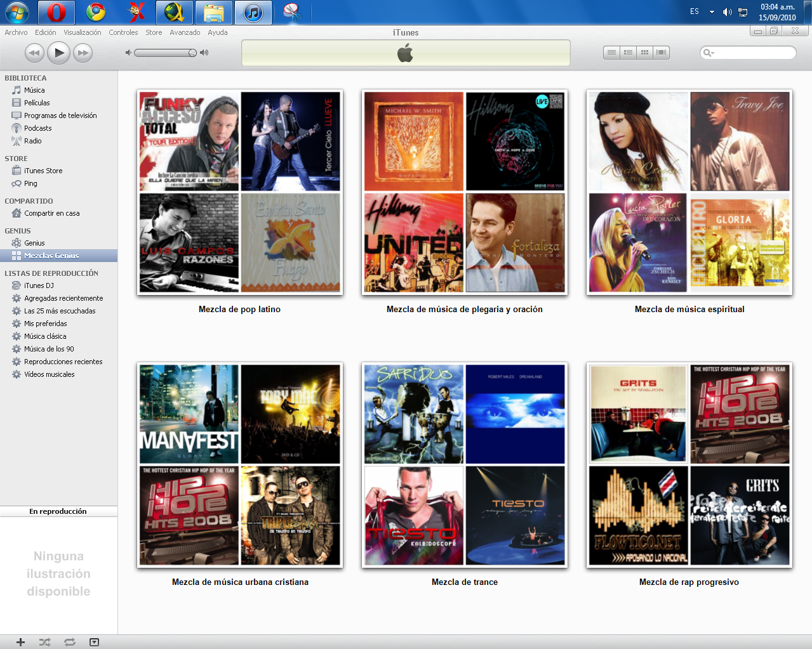Select Genius in the sidebar
The height and width of the screenshot is (649, 812).
point(58,243)
